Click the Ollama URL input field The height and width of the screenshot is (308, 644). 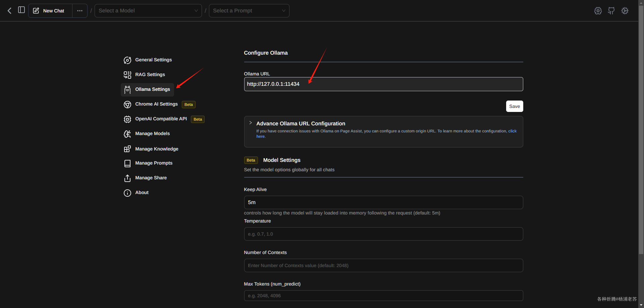[x=383, y=84]
